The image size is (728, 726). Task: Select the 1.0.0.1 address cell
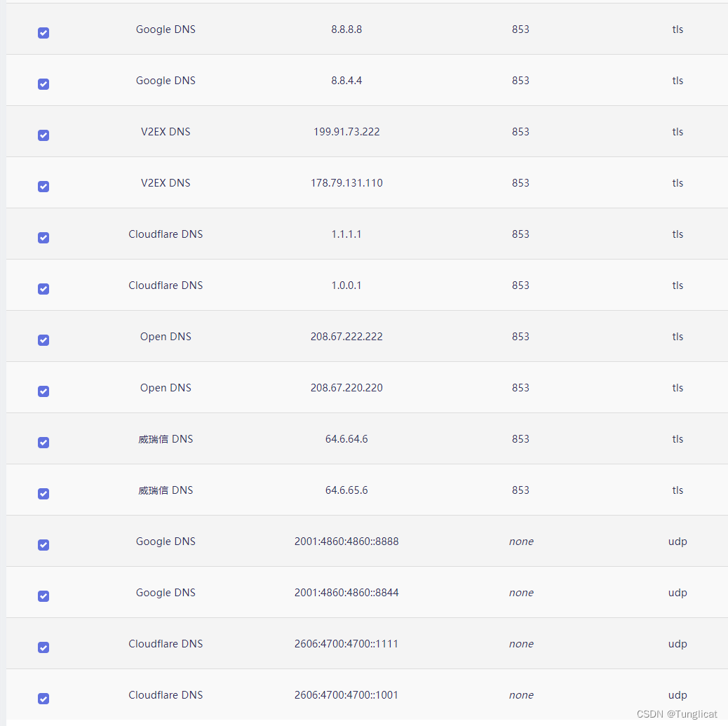tap(346, 285)
